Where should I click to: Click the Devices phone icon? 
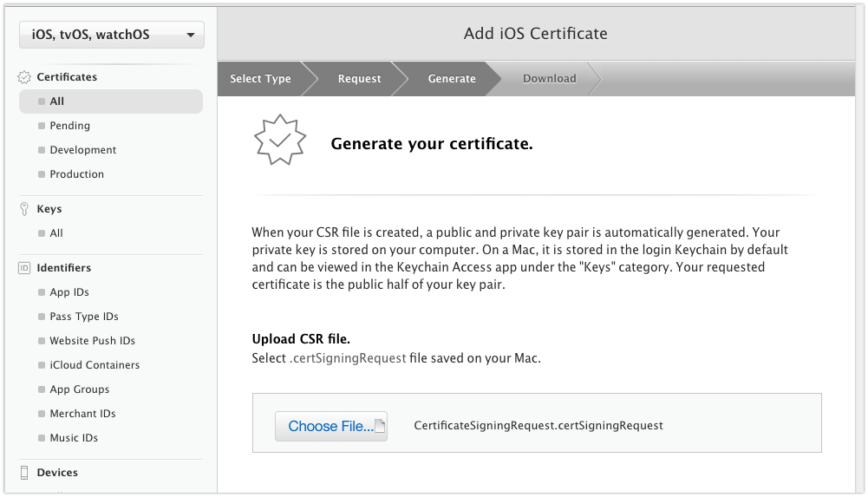coord(23,473)
